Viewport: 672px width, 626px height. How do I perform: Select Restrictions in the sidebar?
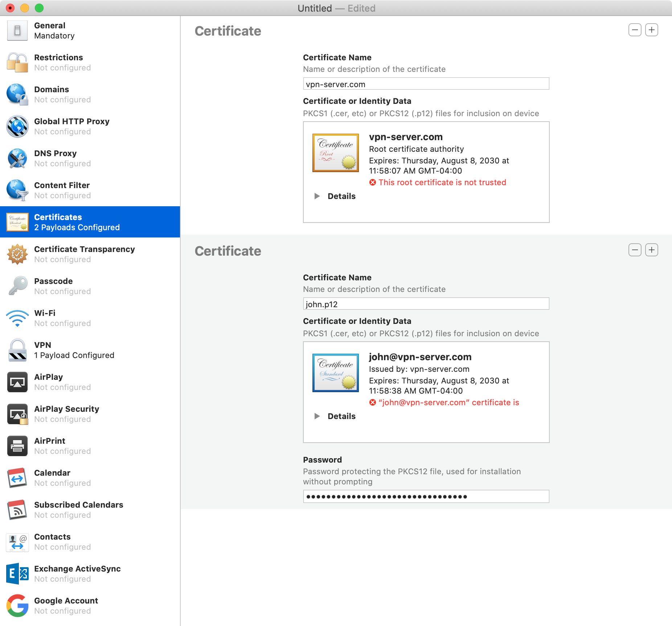90,62
